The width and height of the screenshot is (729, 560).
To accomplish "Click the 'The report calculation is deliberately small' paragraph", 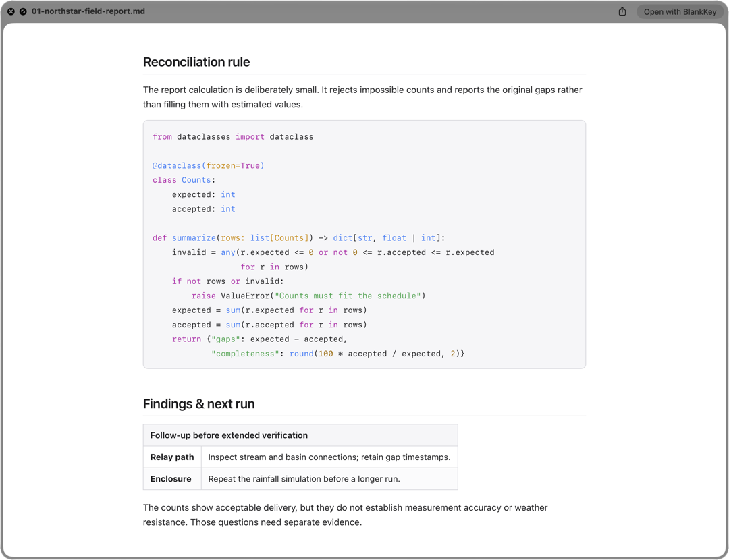I will point(362,96).
